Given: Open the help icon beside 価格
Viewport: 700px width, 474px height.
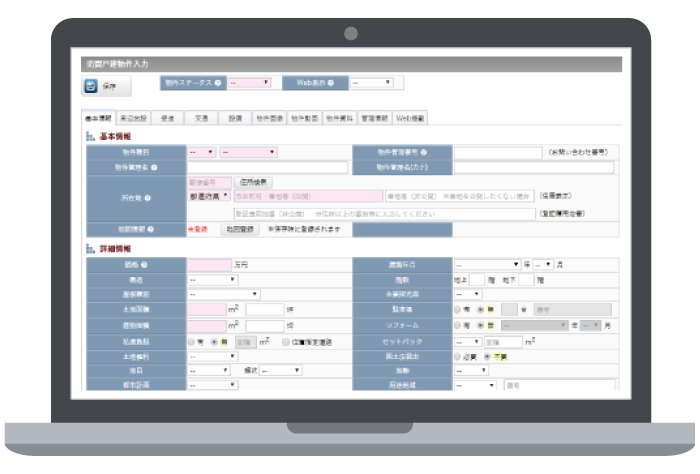Looking at the screenshot, I should point(144,265).
